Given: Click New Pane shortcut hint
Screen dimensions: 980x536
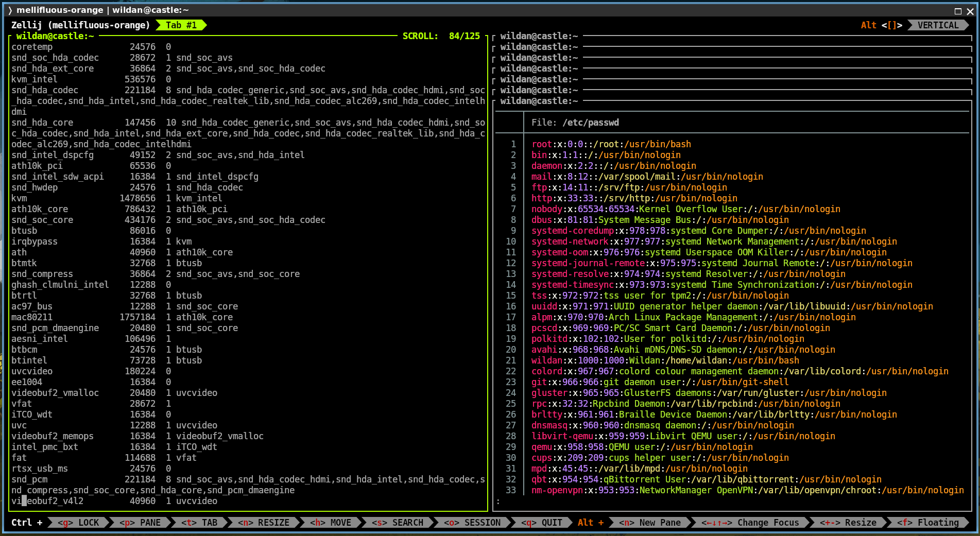Looking at the screenshot, I should pyautogui.click(x=650, y=523).
